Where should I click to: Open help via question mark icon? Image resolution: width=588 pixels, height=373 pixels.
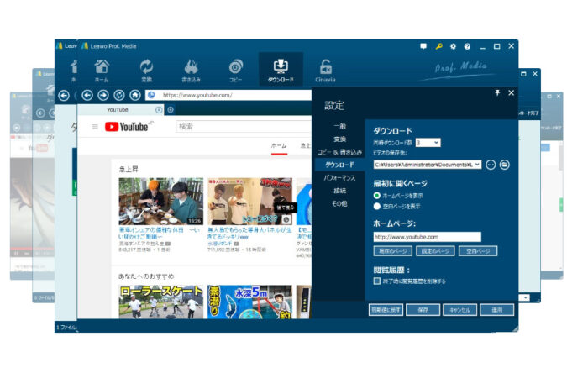point(467,46)
